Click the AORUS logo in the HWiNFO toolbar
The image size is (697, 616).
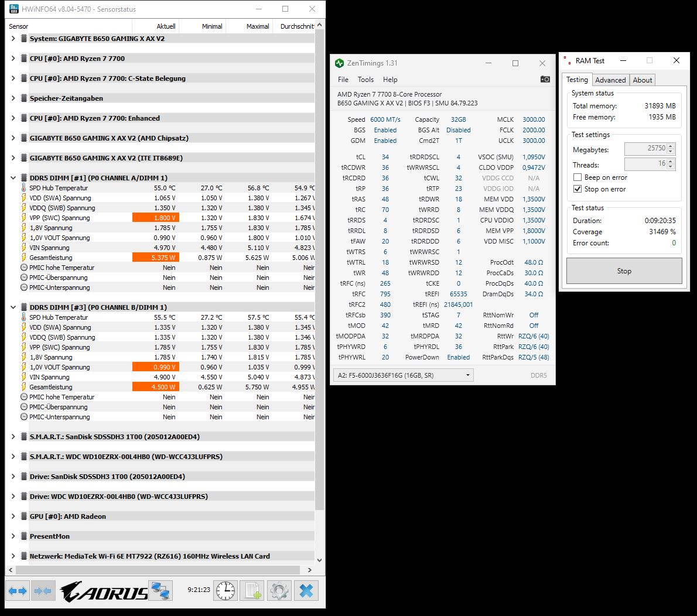(104, 591)
